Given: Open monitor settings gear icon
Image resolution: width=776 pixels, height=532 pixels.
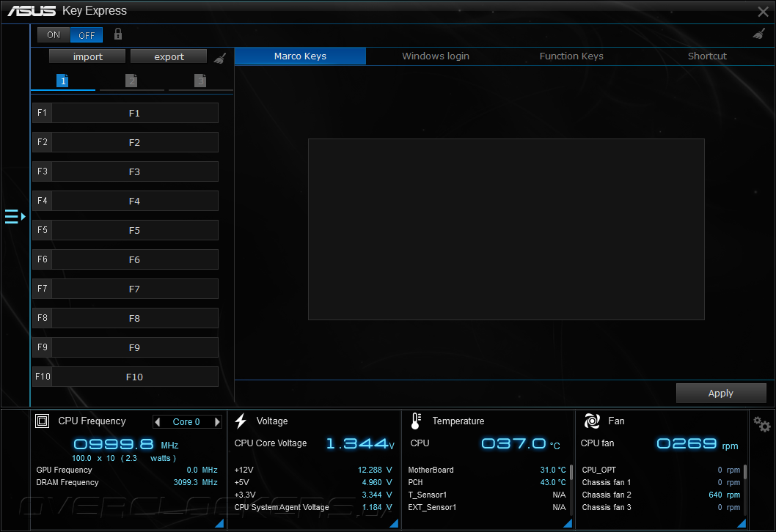Looking at the screenshot, I should point(761,424).
